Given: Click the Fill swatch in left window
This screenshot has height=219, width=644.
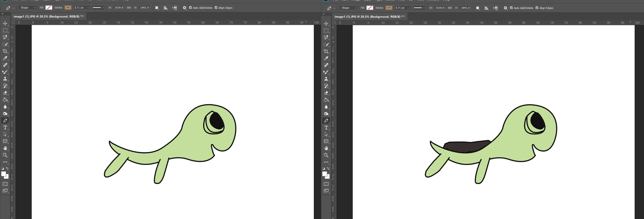Looking at the screenshot, I should (x=49, y=8).
